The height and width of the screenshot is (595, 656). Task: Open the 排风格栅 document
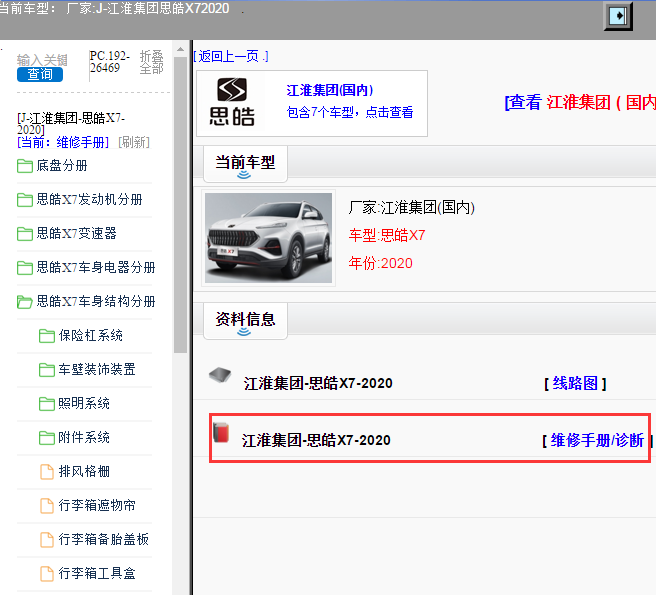click(x=84, y=472)
